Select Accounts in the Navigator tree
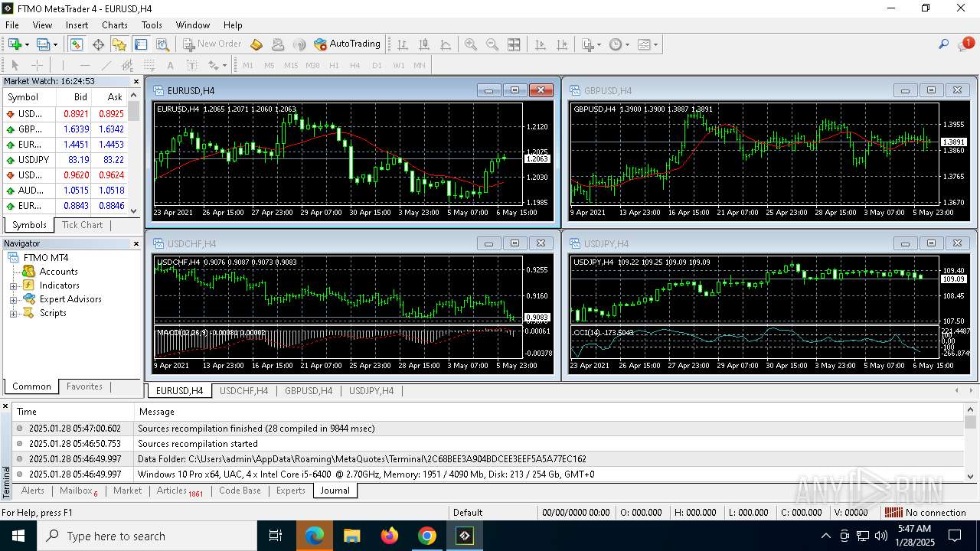The image size is (980, 551). click(58, 272)
